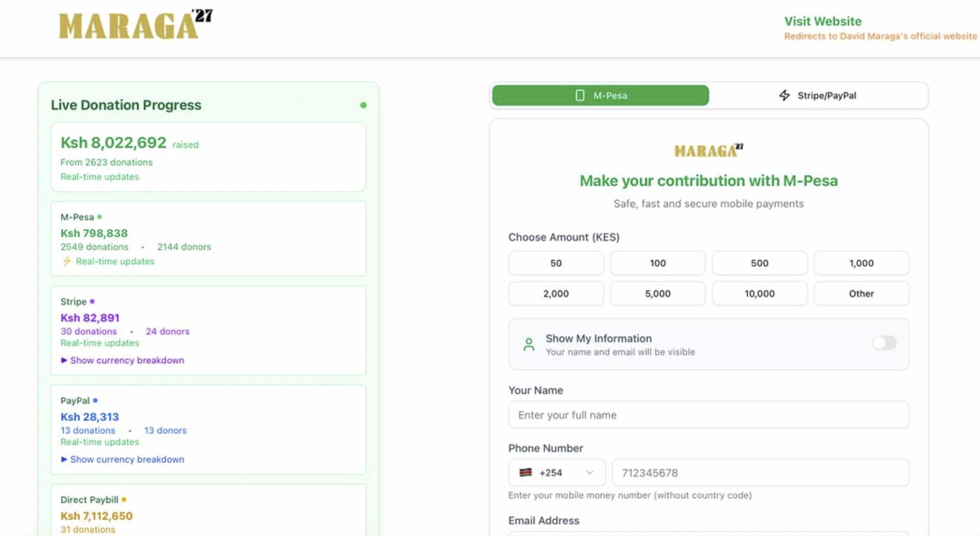Click the phone number input field
The image size is (980, 536).
coord(760,473)
